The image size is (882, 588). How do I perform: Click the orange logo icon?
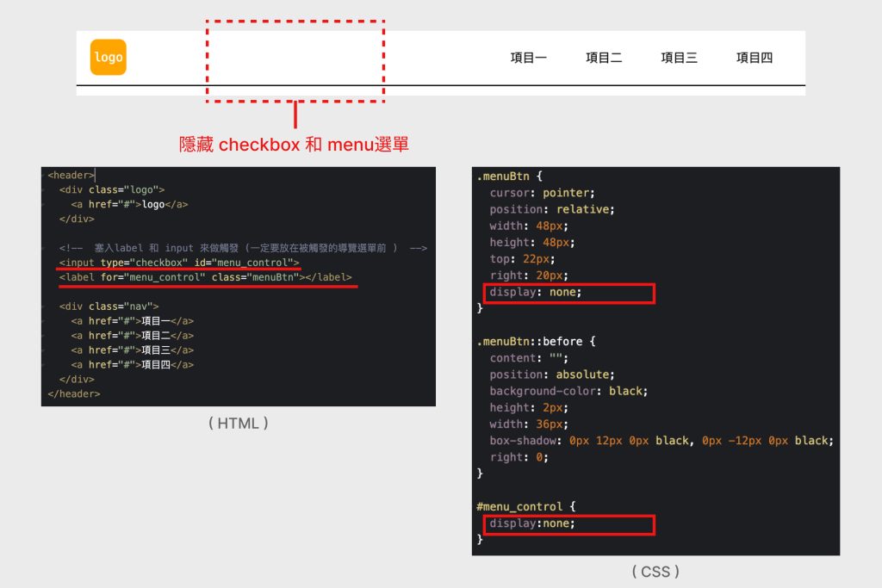click(x=109, y=58)
